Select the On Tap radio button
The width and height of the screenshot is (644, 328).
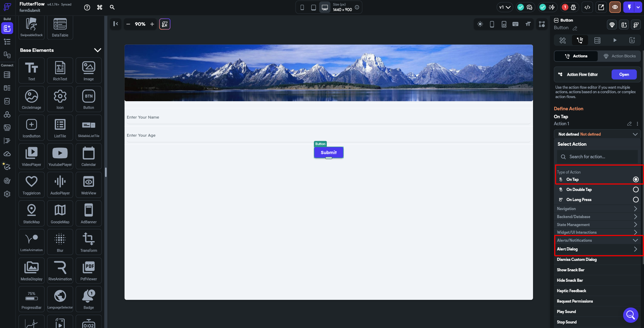click(x=635, y=179)
